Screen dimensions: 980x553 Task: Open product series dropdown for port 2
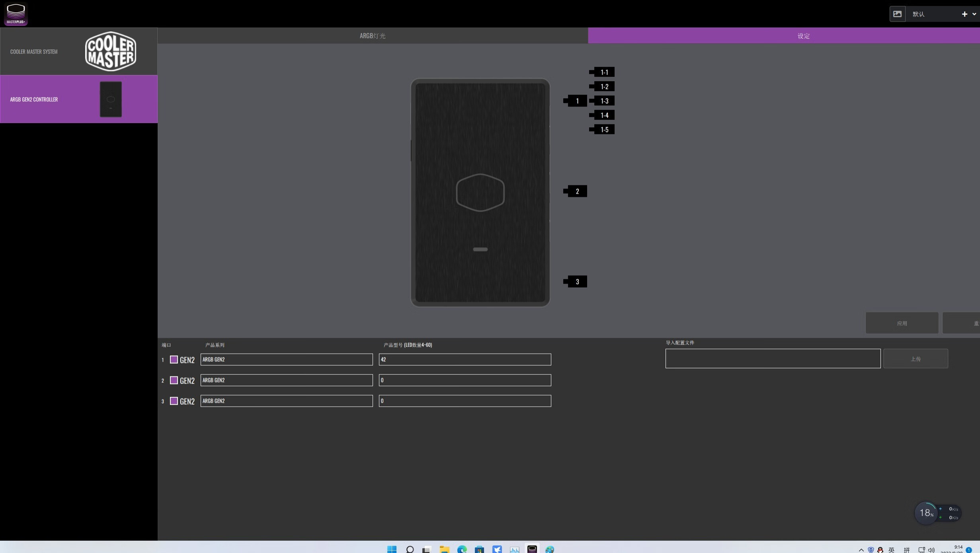pos(287,380)
